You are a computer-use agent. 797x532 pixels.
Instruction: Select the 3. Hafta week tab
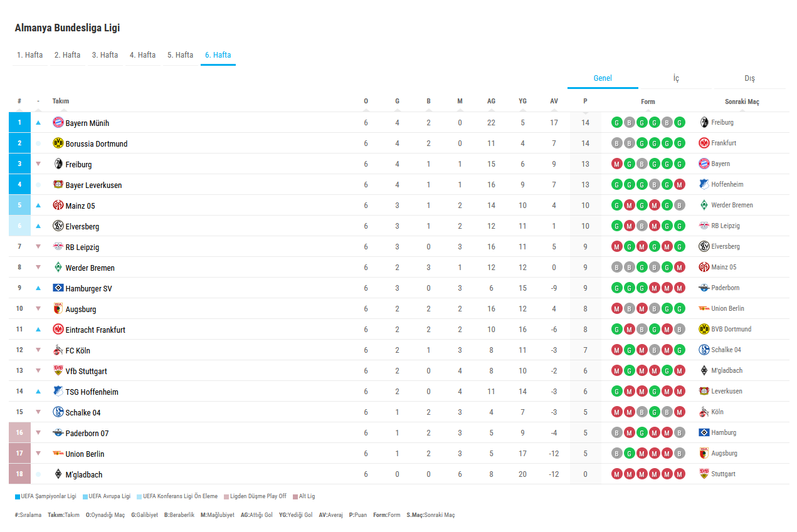tap(105, 55)
